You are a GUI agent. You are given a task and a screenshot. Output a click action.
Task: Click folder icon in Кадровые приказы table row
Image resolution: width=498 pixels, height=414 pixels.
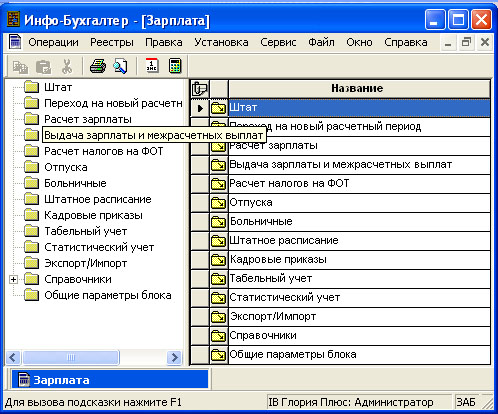click(x=219, y=260)
